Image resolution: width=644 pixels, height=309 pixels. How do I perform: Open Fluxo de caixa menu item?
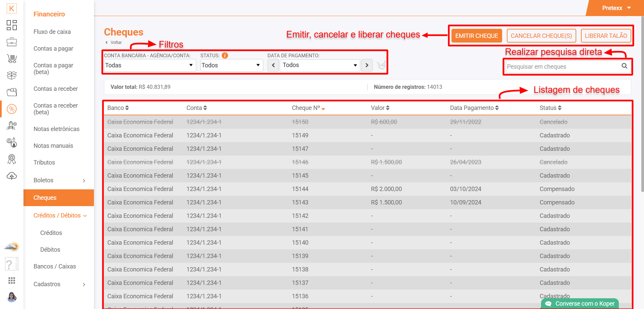(52, 32)
